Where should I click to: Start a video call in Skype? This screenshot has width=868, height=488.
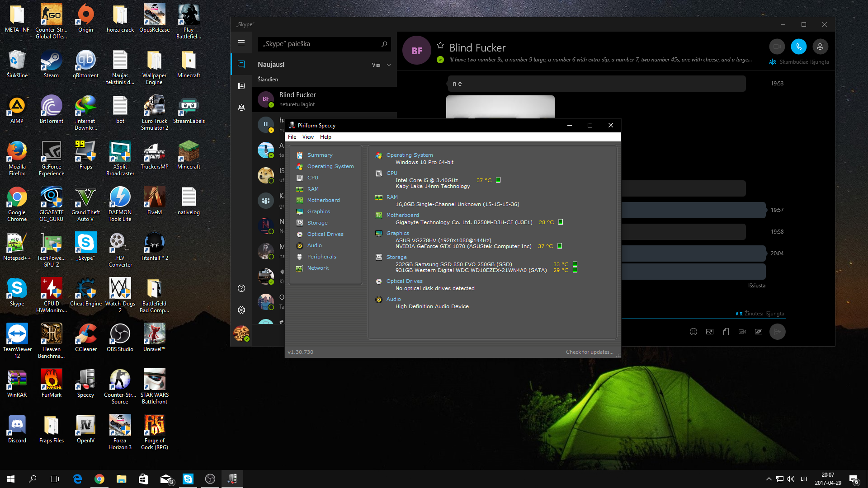(777, 47)
